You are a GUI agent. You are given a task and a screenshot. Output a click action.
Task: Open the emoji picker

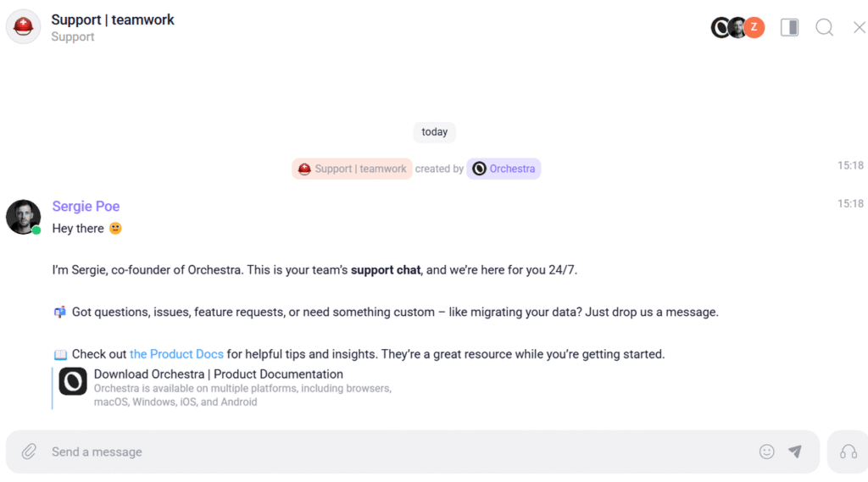pyautogui.click(x=766, y=452)
